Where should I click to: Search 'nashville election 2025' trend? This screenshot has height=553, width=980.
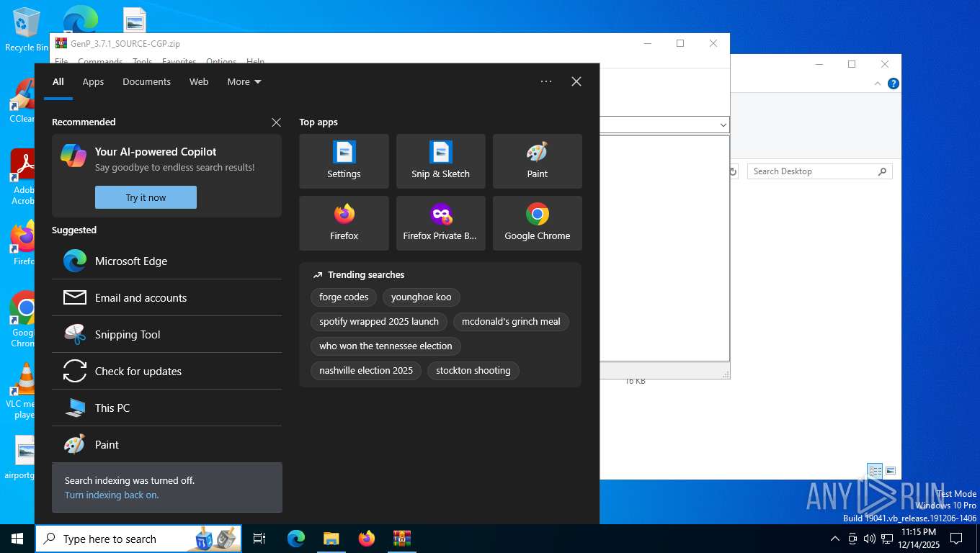click(366, 370)
